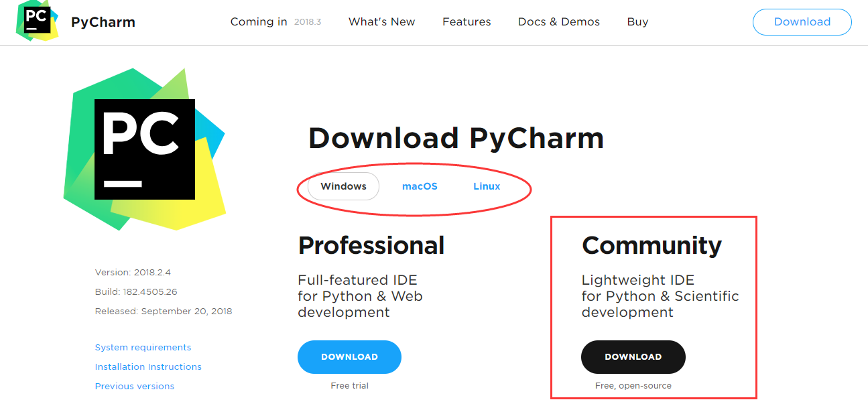This screenshot has height=406, width=868.
Task: Switch to the Linux platform tab
Action: 487,186
